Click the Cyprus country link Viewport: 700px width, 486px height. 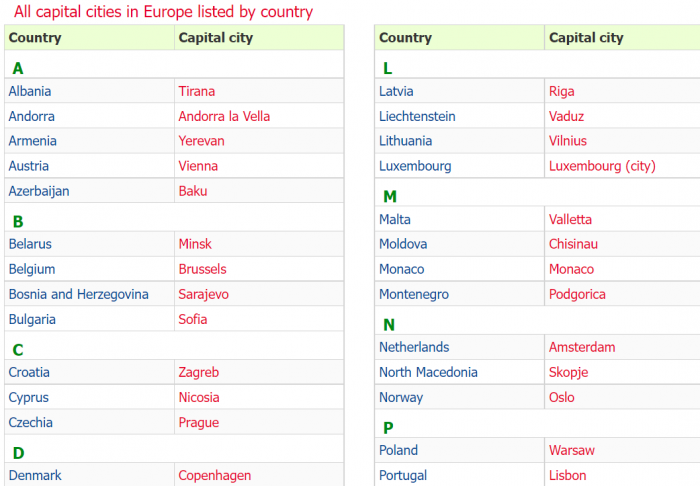click(29, 397)
